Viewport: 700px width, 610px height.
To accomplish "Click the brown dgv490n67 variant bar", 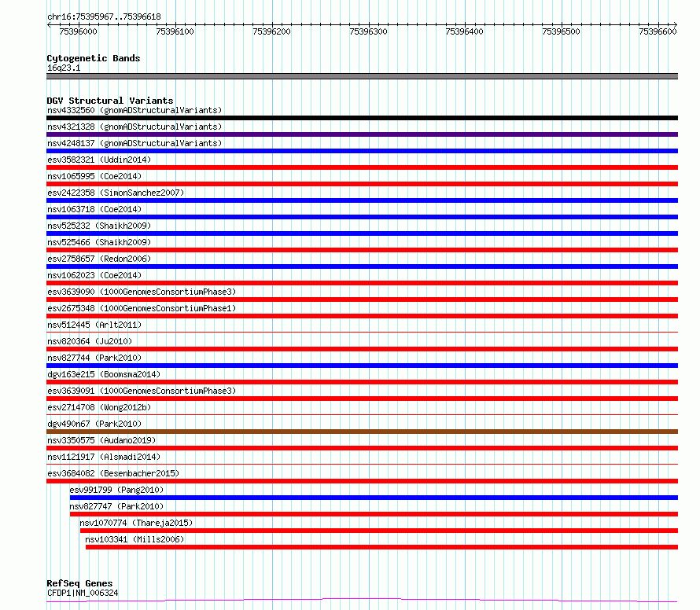I will point(362,432).
